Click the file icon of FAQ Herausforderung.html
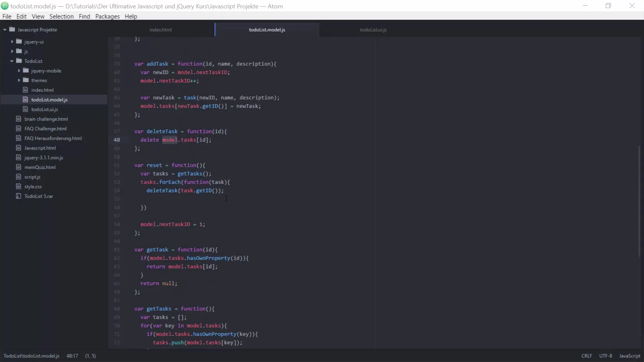 click(19, 138)
